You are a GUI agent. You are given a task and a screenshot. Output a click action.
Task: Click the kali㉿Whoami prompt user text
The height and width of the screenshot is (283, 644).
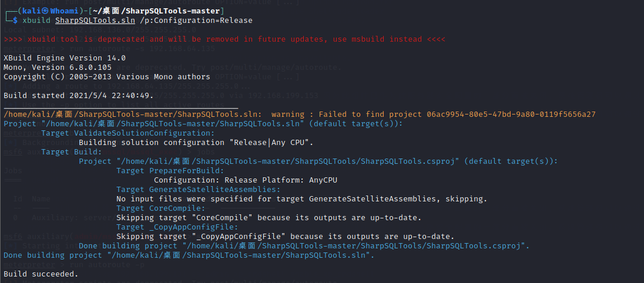click(x=51, y=11)
